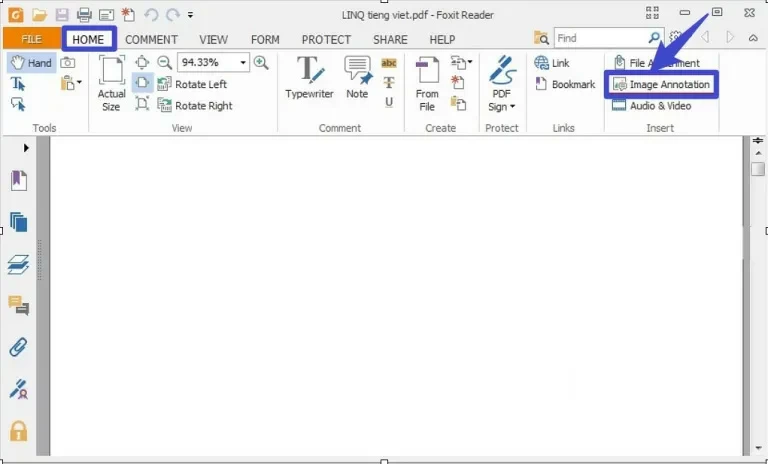Insert Audio & Video
The image size is (768, 464).
point(652,105)
